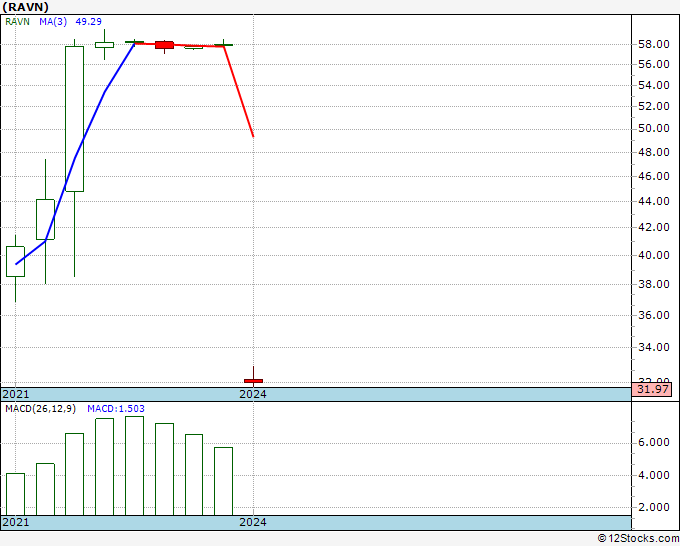Click the 2.000 MACD axis label
Screen dimensions: 680x546
coord(654,507)
